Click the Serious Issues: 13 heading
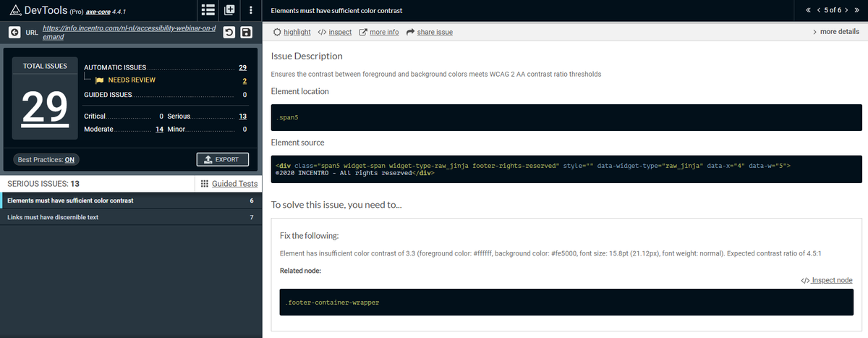868x338 pixels. point(43,184)
